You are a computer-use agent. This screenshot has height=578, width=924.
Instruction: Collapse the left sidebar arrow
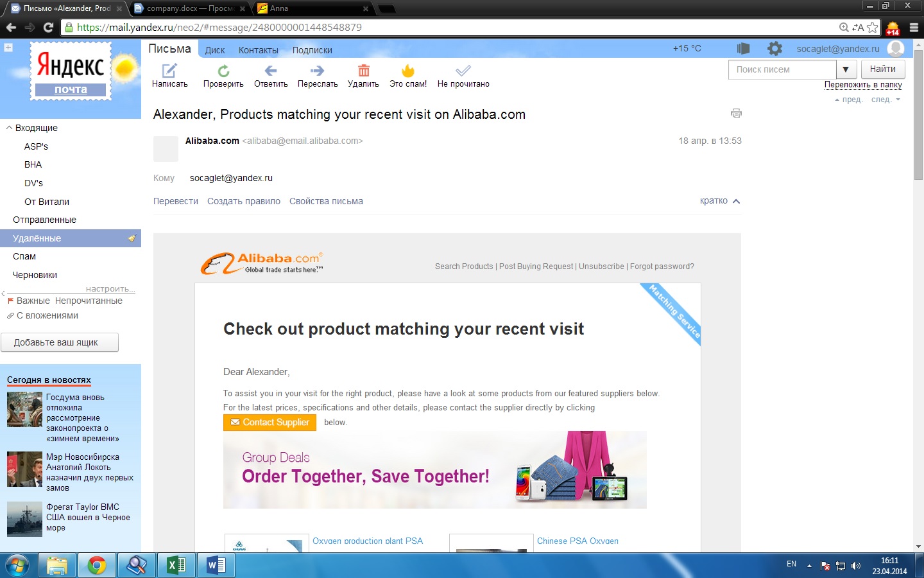point(3,293)
